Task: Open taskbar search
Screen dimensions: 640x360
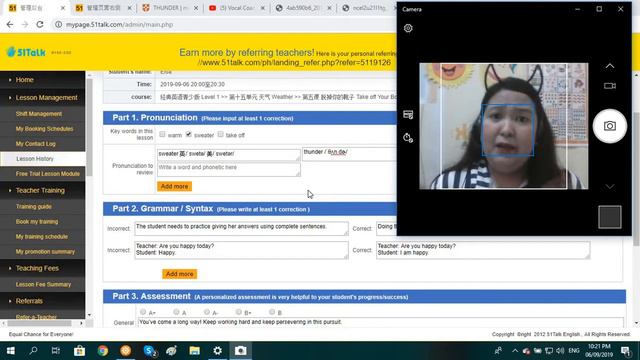Action: [x=33, y=351]
